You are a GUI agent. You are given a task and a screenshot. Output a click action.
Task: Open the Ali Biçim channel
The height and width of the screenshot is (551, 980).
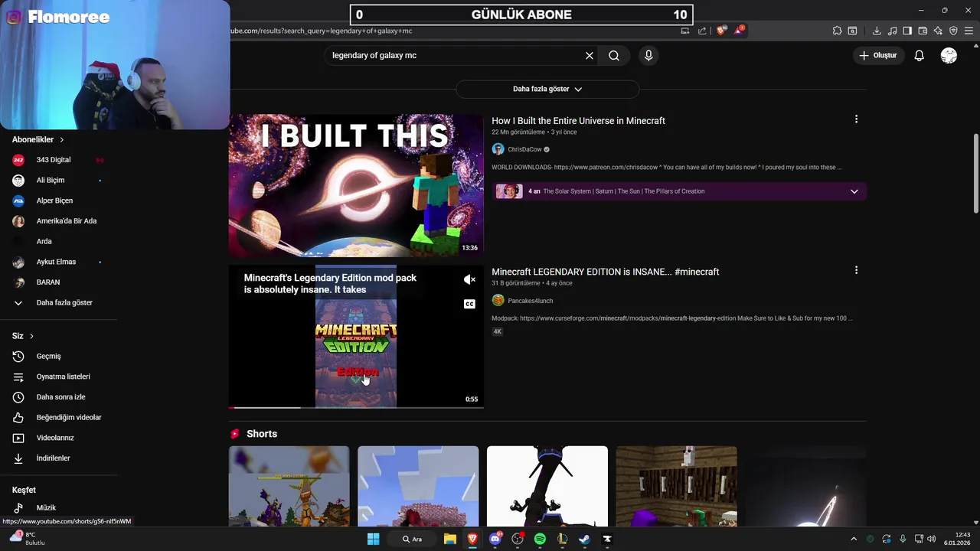[x=59, y=180]
